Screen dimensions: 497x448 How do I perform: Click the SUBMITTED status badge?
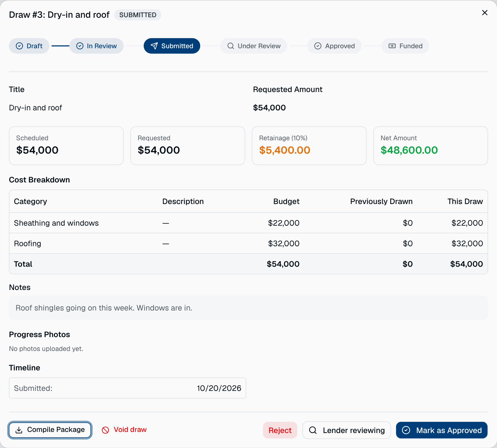pos(138,15)
